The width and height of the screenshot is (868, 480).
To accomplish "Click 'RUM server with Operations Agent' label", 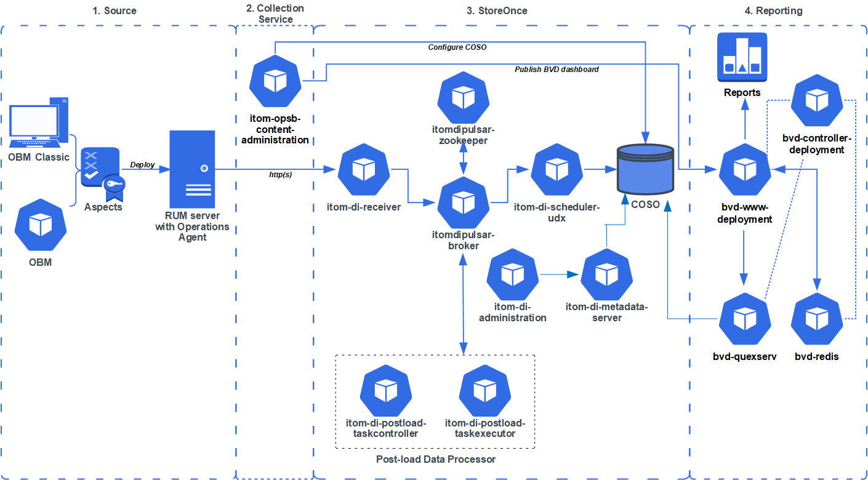I will 193,226.
